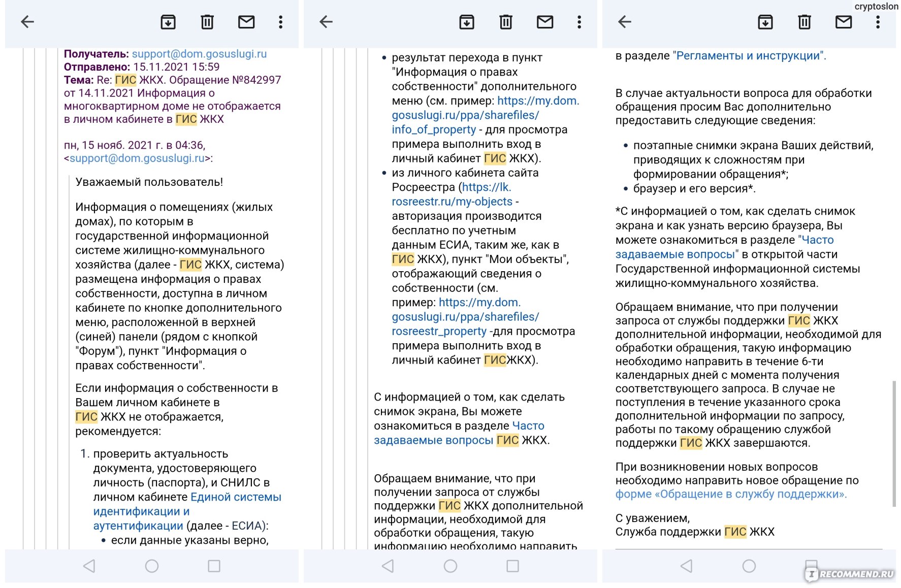Tap 'браузер и его версия*' bullet
The width and height of the screenshot is (901, 588).
[694, 189]
